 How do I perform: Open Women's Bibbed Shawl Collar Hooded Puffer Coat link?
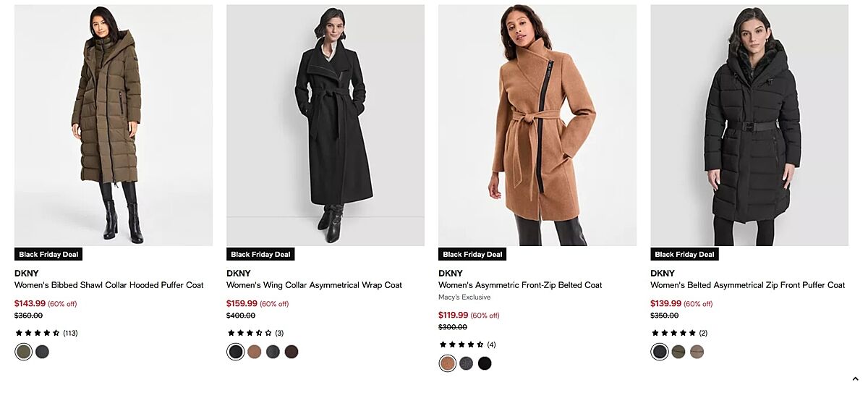[x=109, y=285]
